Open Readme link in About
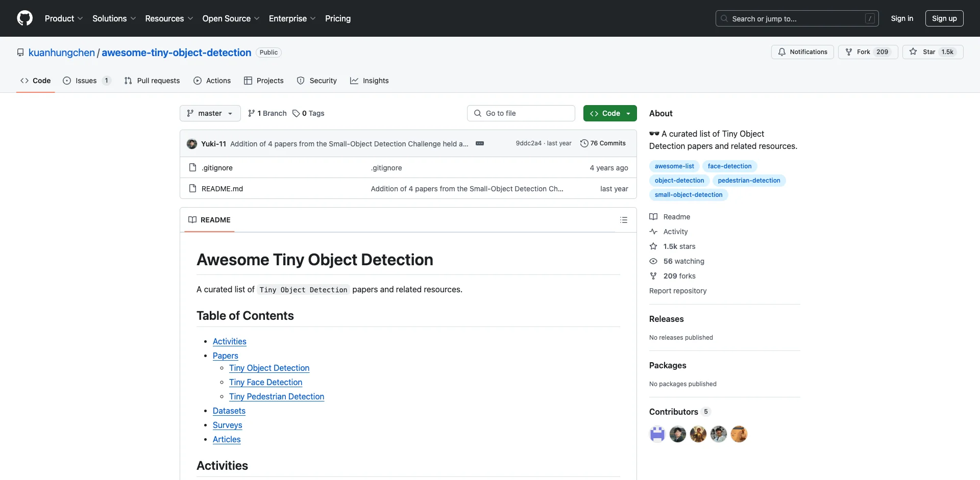The height and width of the screenshot is (480, 980). 670,217
